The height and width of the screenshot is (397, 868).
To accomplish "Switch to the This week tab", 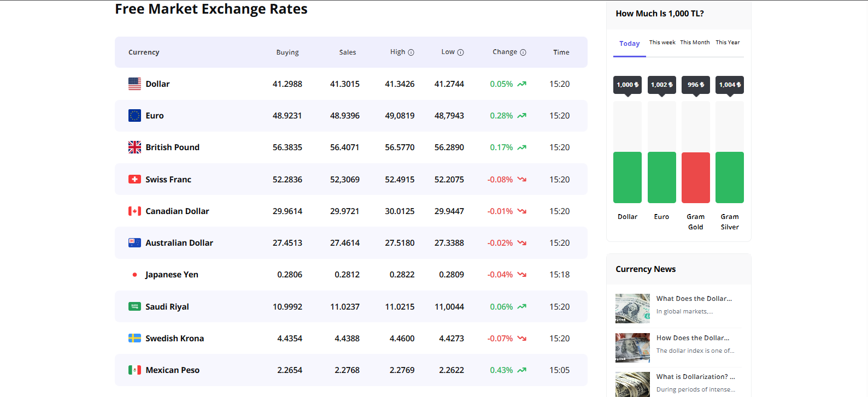I will coord(662,43).
